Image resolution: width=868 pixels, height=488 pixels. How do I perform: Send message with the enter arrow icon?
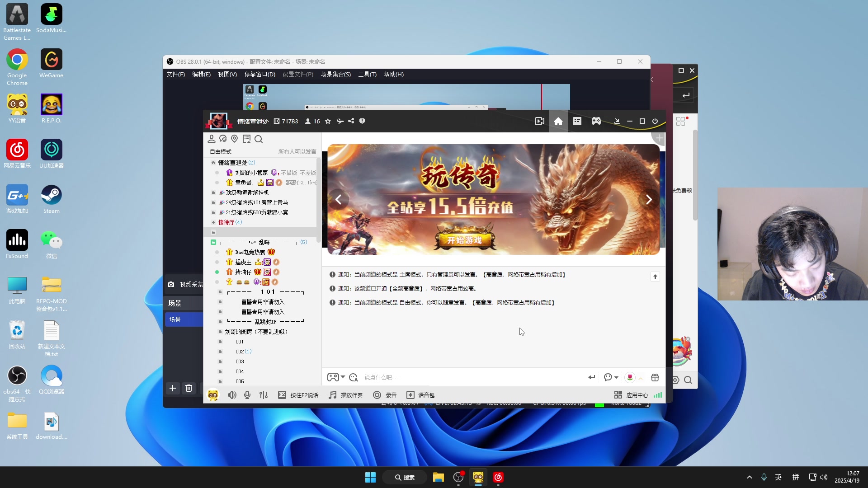[x=591, y=377]
